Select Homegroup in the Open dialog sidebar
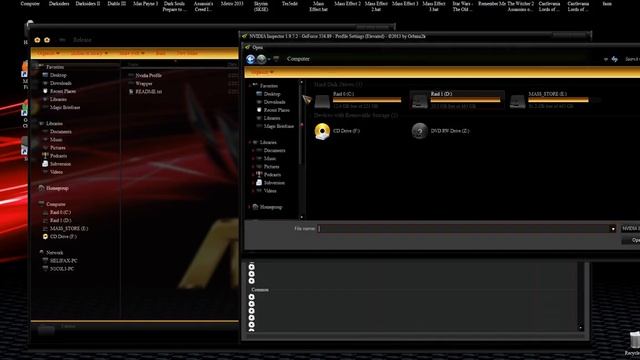 pyautogui.click(x=267, y=207)
